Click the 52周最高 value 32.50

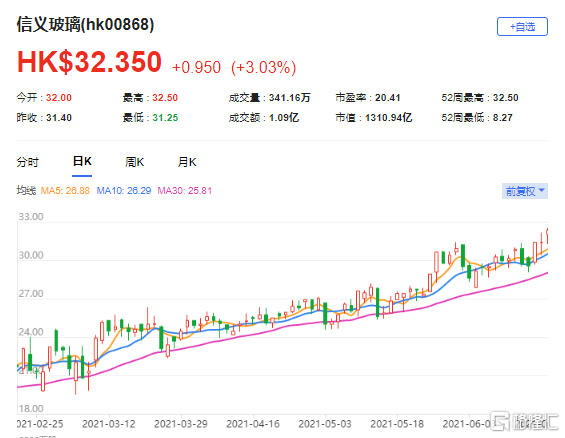pyautogui.click(x=506, y=98)
